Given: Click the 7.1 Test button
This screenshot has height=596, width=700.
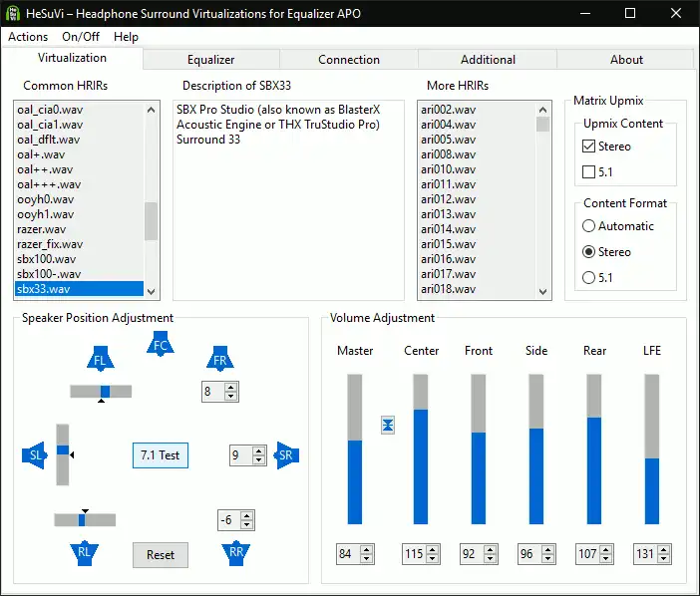Looking at the screenshot, I should (x=161, y=455).
